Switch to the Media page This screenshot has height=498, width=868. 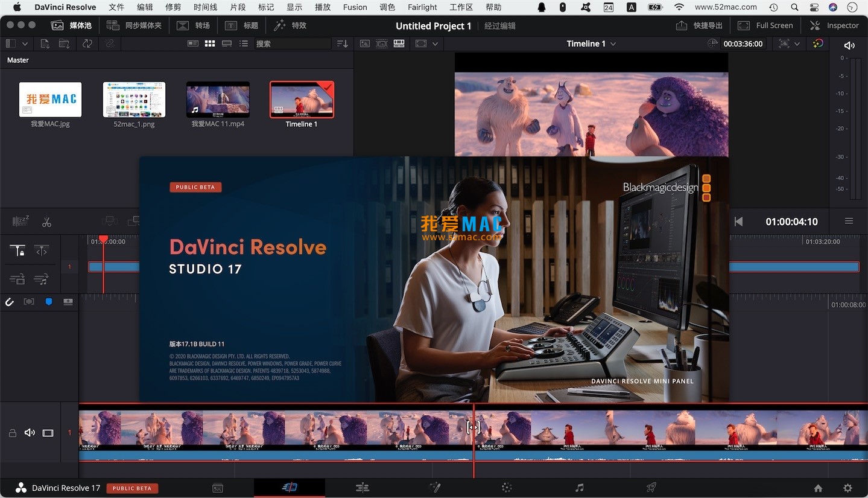tap(218, 488)
